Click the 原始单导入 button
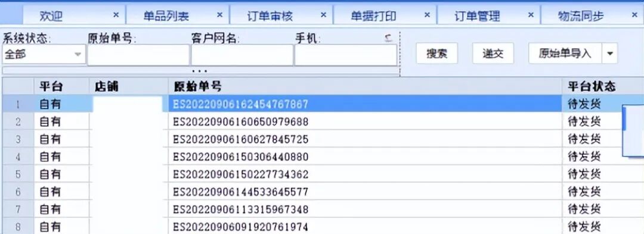The width and height of the screenshot is (644, 234). [565, 53]
